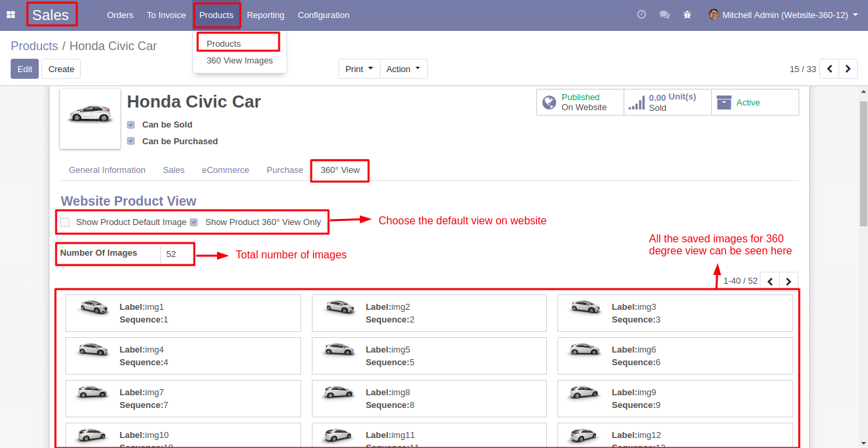
Task: Click the Published globe icon
Action: tap(550, 102)
